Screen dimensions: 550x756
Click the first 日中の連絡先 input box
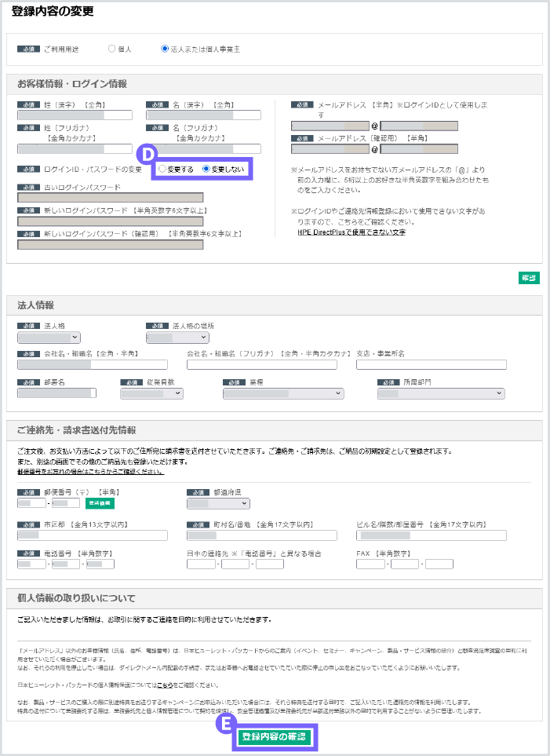click(x=201, y=564)
